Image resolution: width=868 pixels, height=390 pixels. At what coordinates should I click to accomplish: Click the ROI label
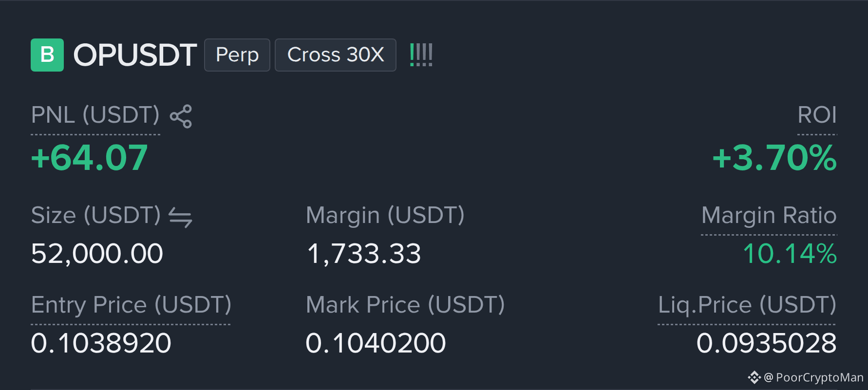[817, 115]
